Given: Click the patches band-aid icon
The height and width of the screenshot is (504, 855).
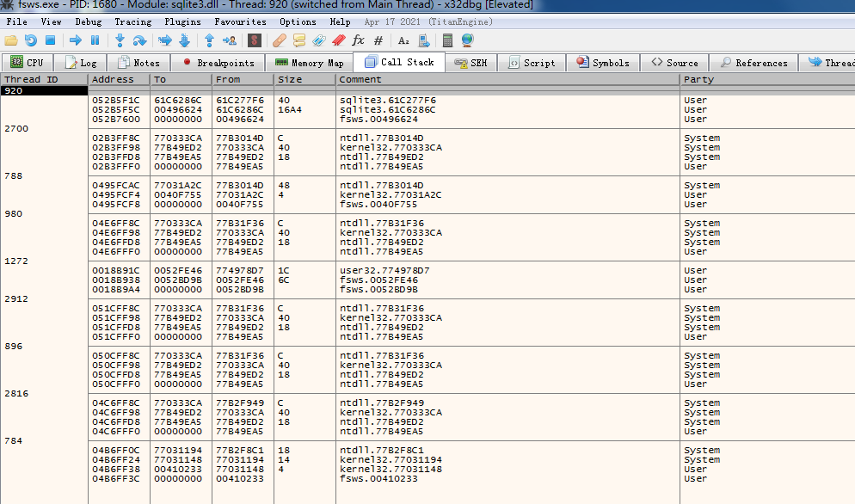Looking at the screenshot, I should [279, 40].
